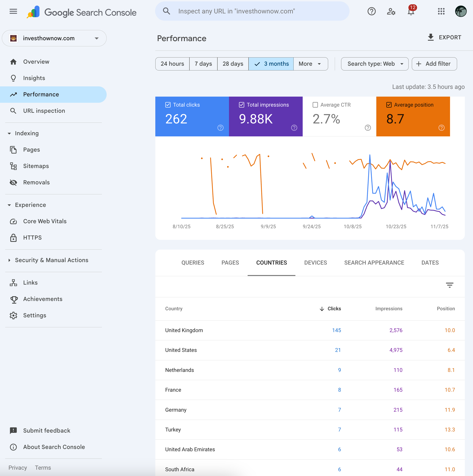Click the table filter rows icon

coord(450,285)
